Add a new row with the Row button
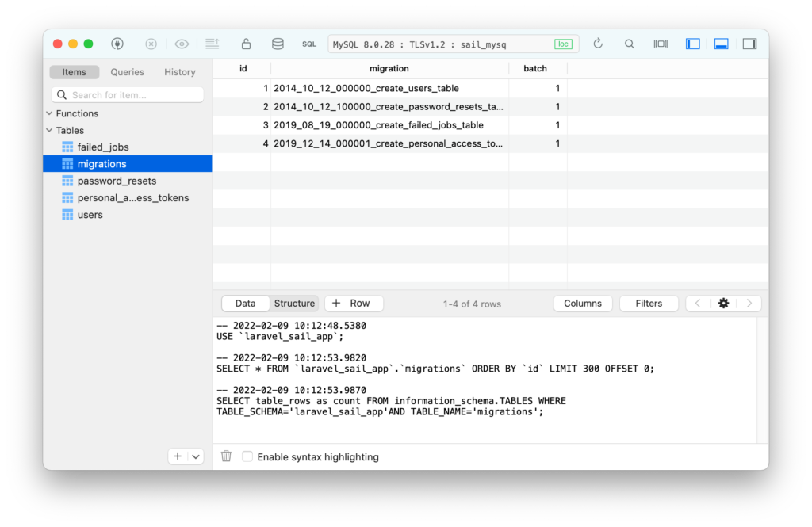The width and height of the screenshot is (812, 527). point(354,303)
